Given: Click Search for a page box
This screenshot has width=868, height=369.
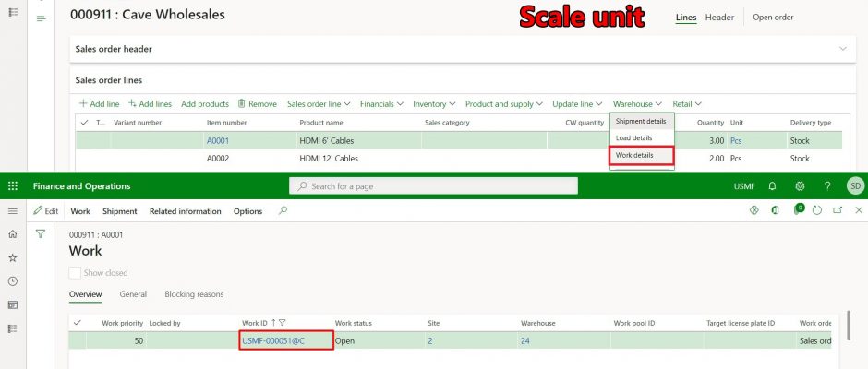Looking at the screenshot, I should pos(433,186).
